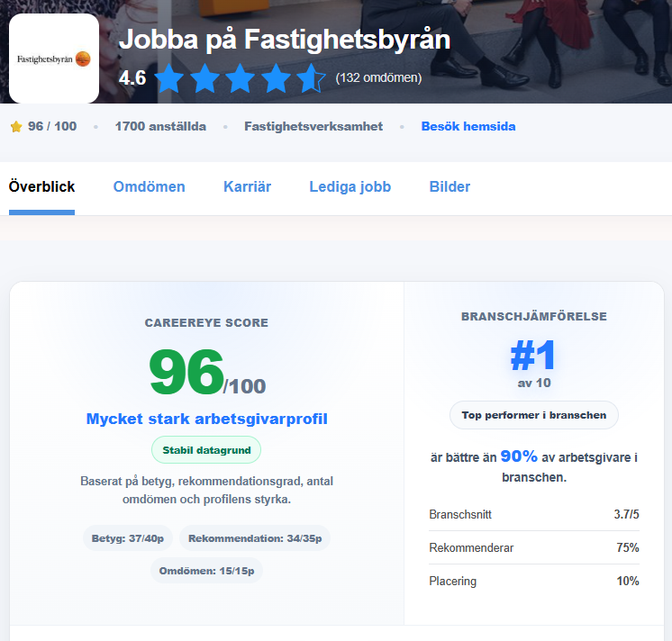
Task: Click the CAREEREYE SCORE heading
Action: tap(206, 323)
